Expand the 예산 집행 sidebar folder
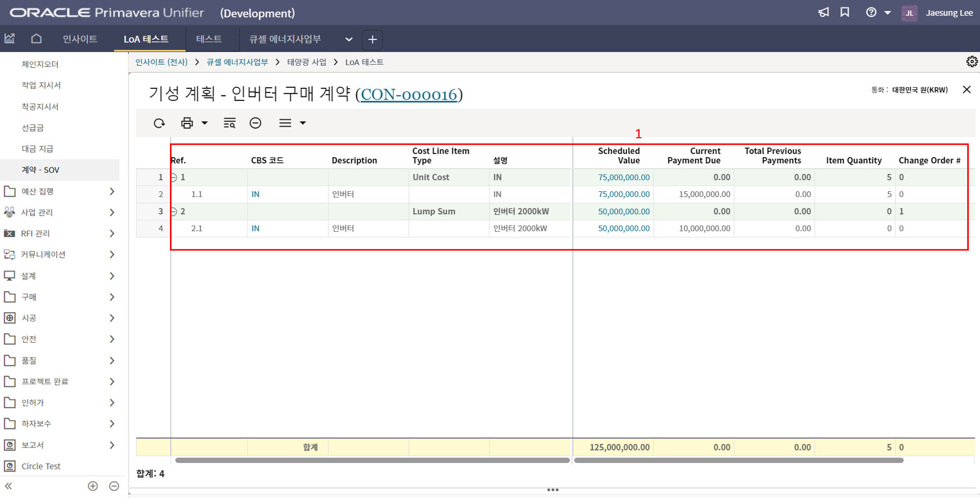This screenshot has width=980, height=500. point(112,191)
